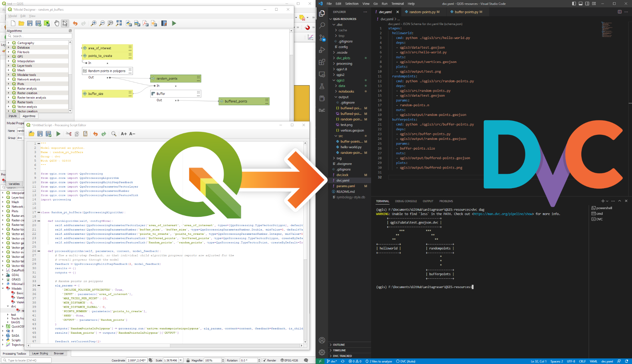The image size is (632, 364).
Task: Export model as Python script icon
Action: pyautogui.click(x=129, y=23)
